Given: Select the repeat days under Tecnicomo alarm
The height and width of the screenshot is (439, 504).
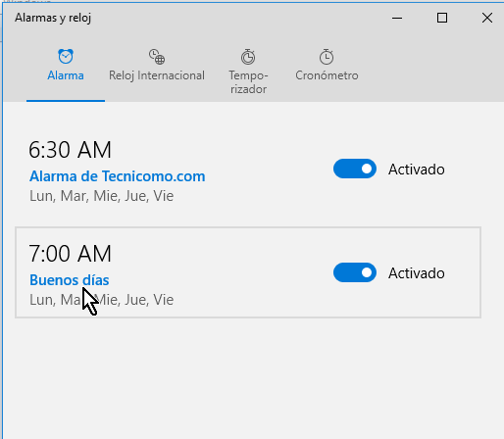Looking at the screenshot, I should [101, 196].
